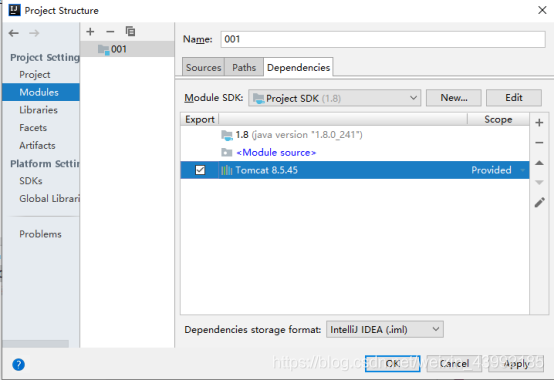The height and width of the screenshot is (381, 554).
Task: Move Tomcat dependency up
Action: (539, 163)
